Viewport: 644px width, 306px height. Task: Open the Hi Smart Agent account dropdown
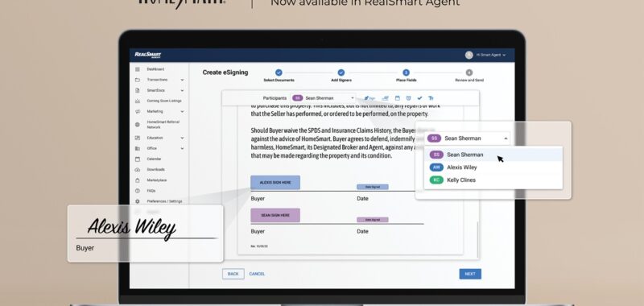[x=491, y=55]
